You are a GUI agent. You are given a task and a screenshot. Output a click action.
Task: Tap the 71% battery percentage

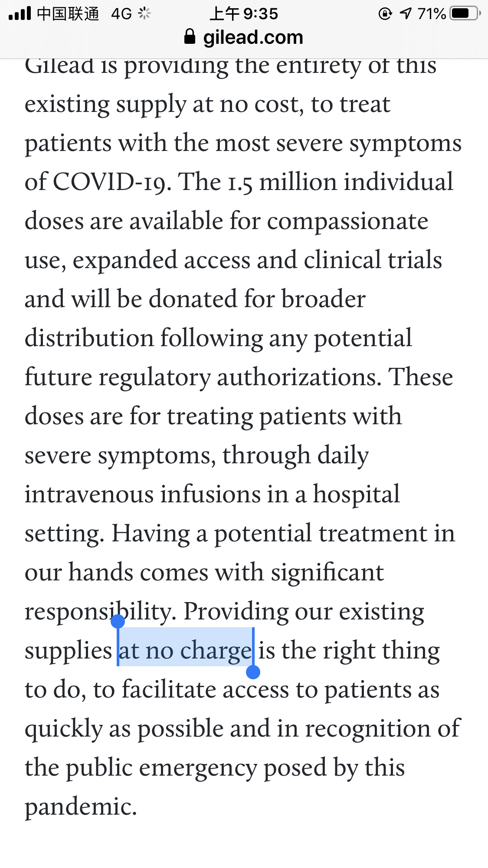click(432, 14)
